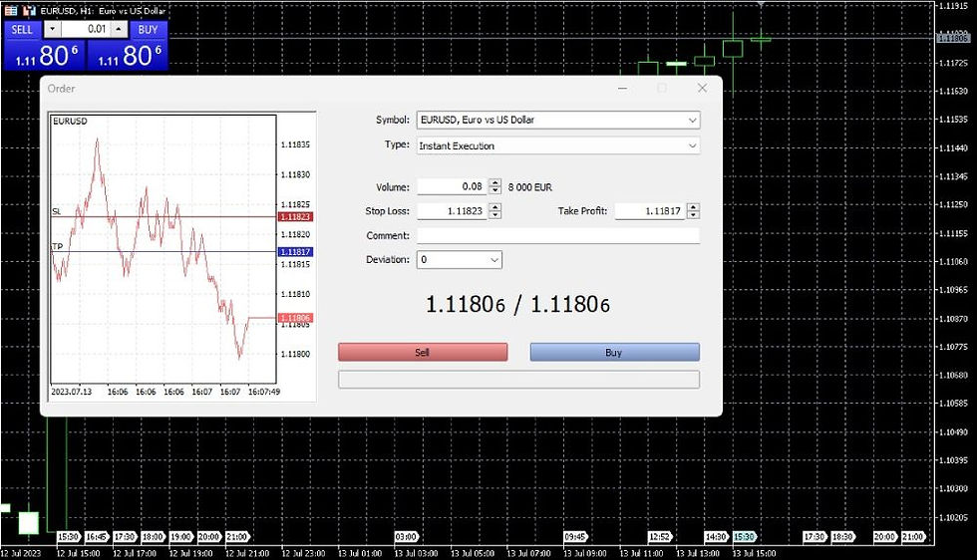977x560 pixels.
Task: Click the one-click trading panel toggle icon
Action: coord(29,11)
